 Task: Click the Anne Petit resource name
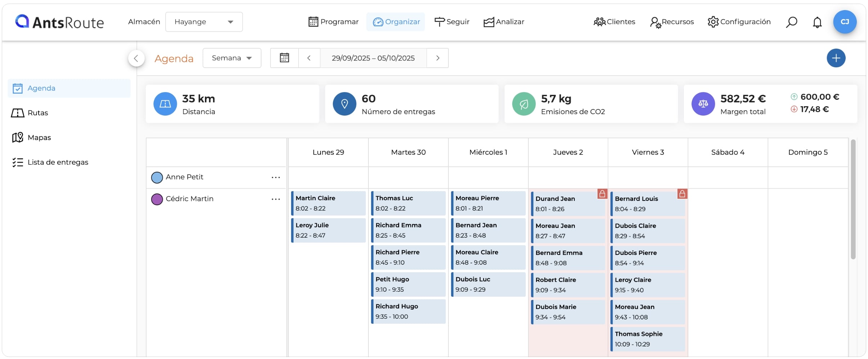[184, 177]
